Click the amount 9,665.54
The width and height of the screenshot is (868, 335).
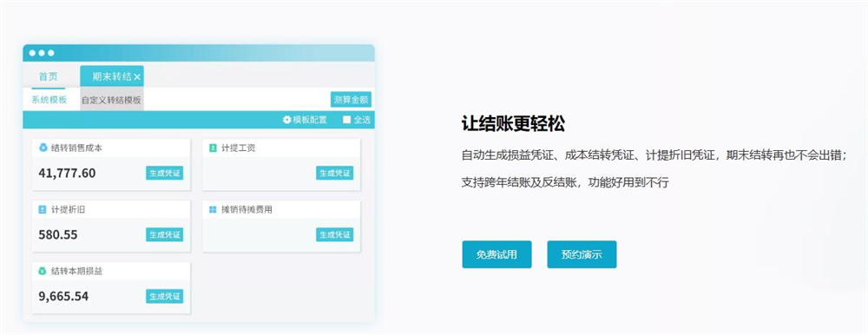63,296
